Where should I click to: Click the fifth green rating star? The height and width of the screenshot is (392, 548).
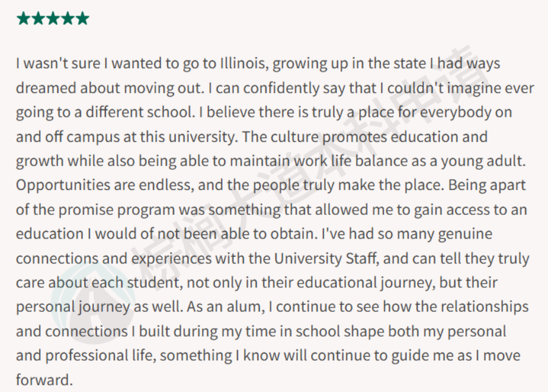pyautogui.click(x=82, y=18)
